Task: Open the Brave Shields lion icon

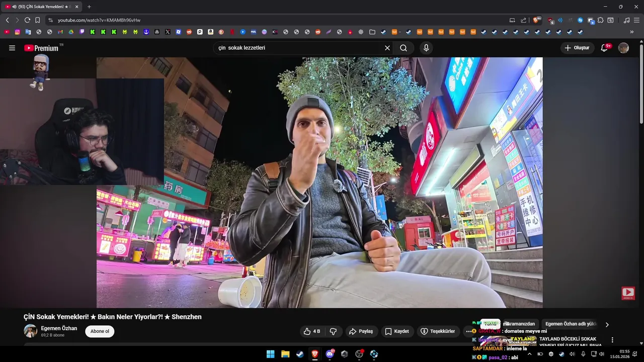Action: [x=536, y=20]
